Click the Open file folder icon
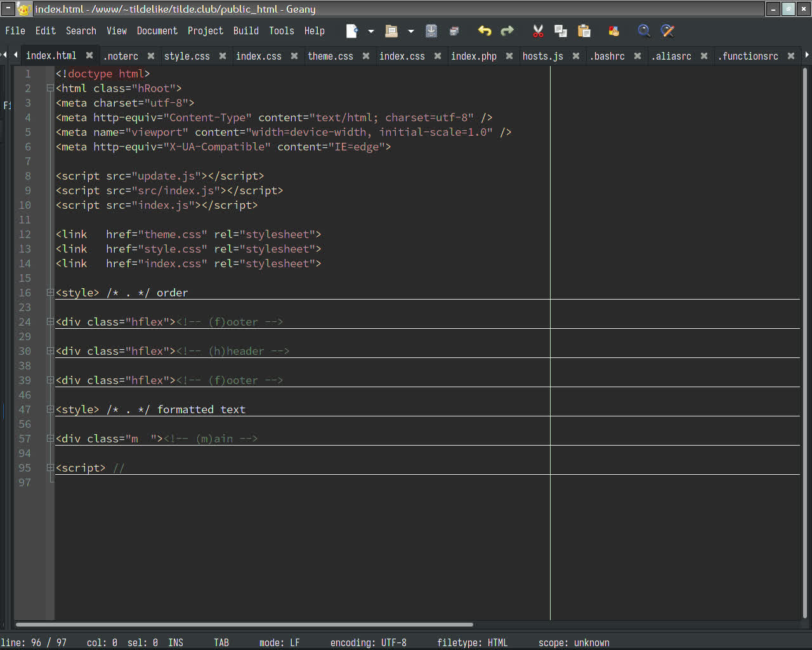Screen dimensions: 812x650 click(391, 31)
